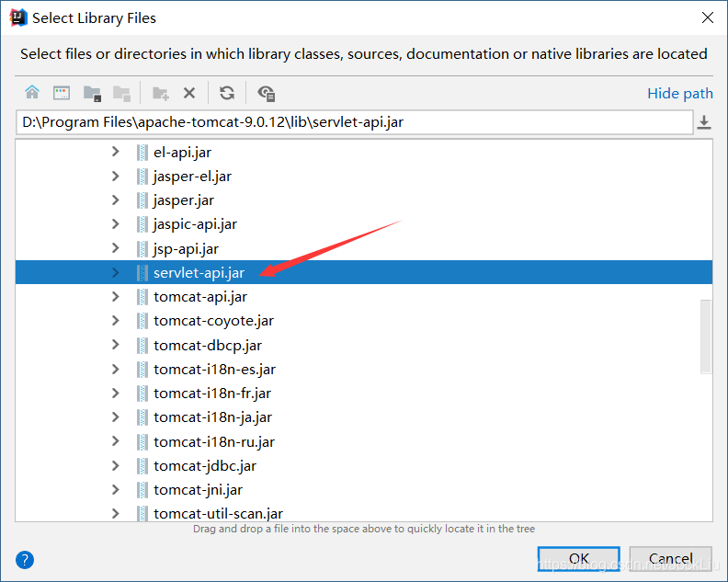The image size is (728, 582).
Task: Click the el-api.jar archive icon
Action: pyautogui.click(x=142, y=153)
